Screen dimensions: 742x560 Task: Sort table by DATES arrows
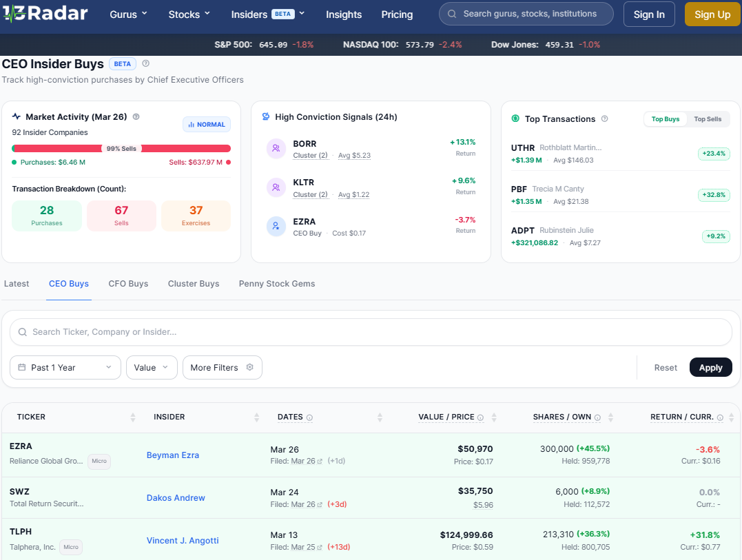(380, 417)
